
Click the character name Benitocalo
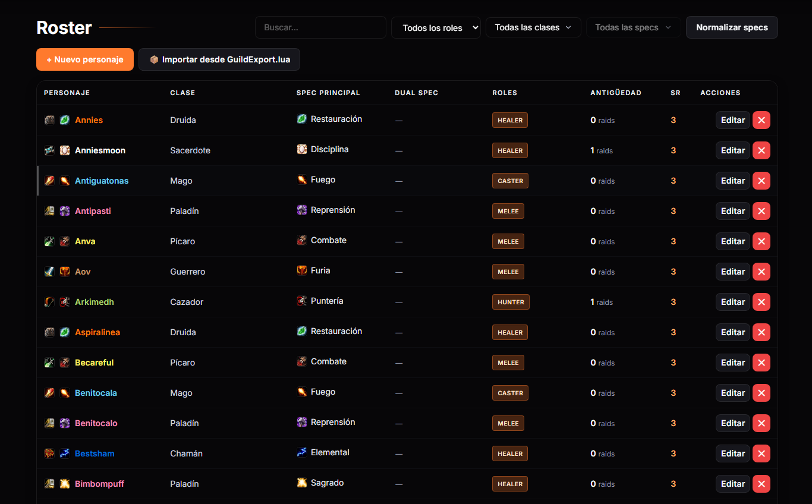coord(96,423)
